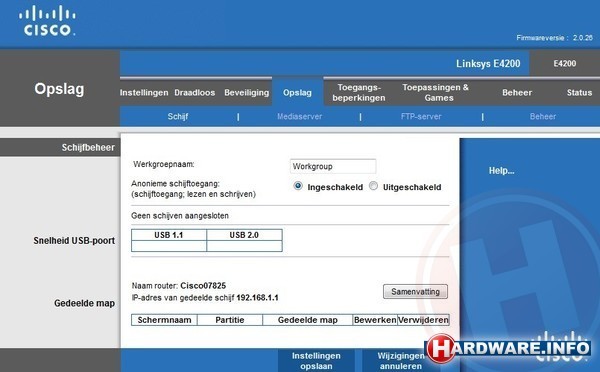Image resolution: width=600 pixels, height=372 pixels.
Task: Open the Status tab
Action: (x=579, y=93)
